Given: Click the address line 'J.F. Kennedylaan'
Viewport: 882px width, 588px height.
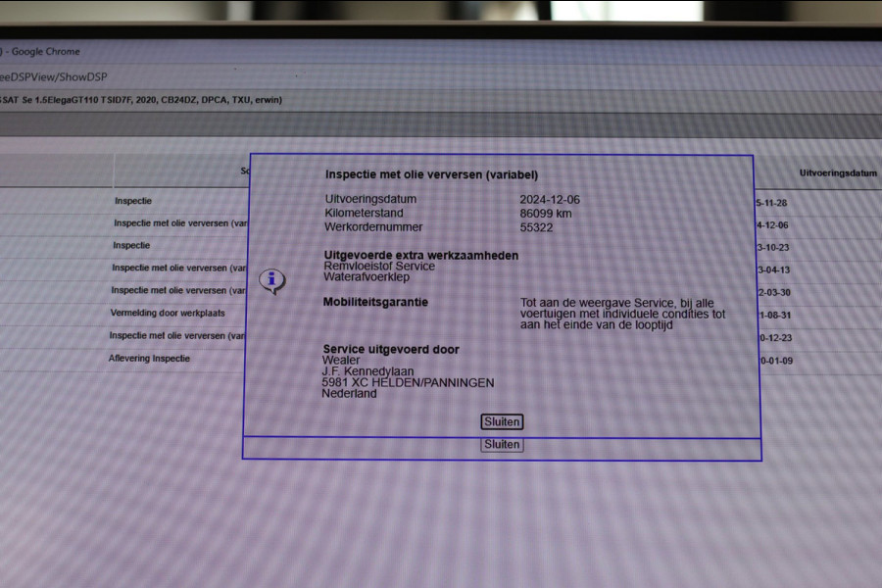Looking at the screenshot, I should click(367, 371).
